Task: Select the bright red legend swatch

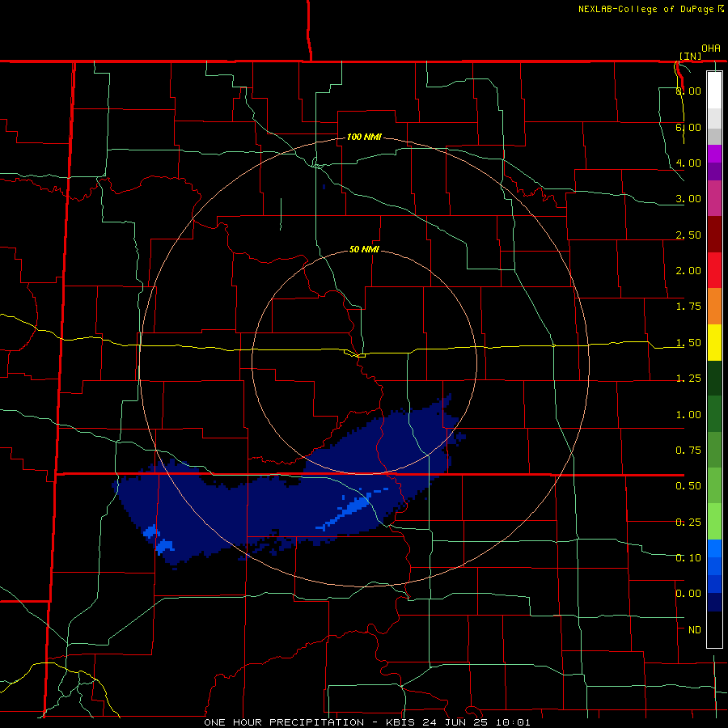Action: 714,270
